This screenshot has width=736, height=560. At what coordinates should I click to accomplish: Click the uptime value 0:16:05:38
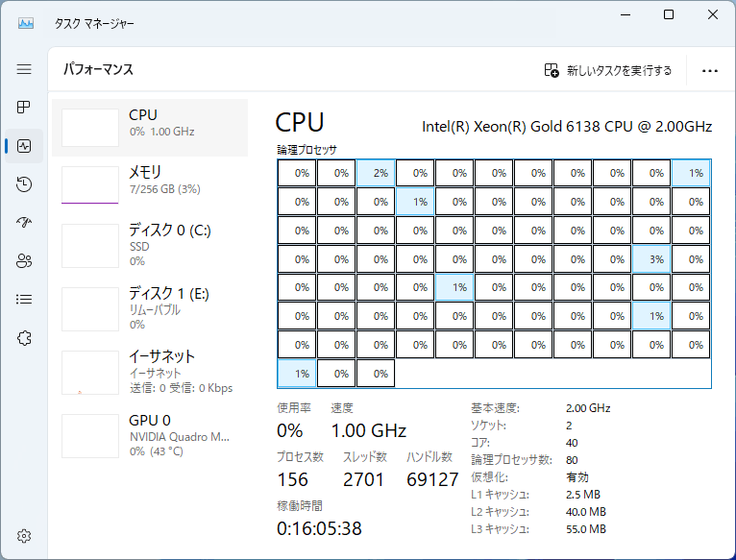319,528
